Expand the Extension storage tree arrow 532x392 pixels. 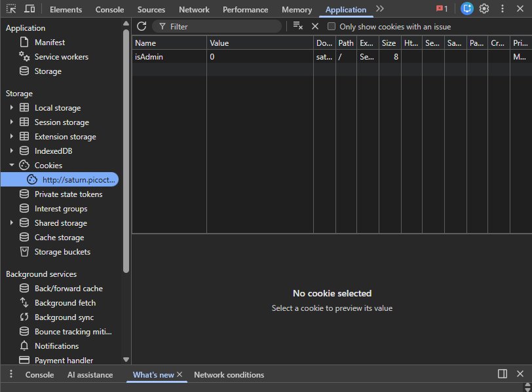pos(12,136)
